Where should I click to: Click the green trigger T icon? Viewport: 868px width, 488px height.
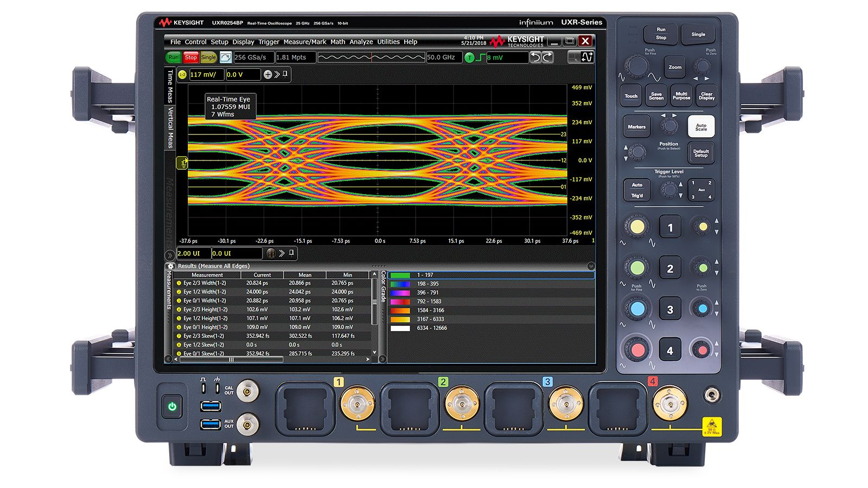pyautogui.click(x=470, y=57)
